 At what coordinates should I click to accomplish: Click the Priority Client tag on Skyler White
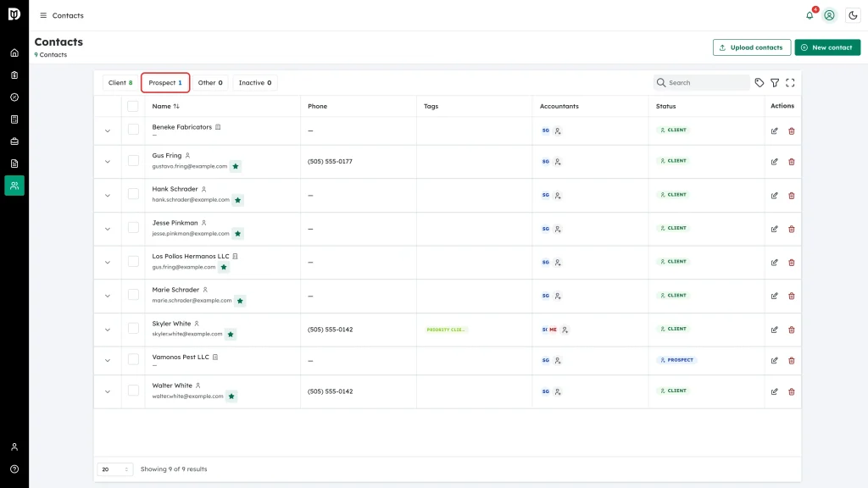tap(446, 330)
